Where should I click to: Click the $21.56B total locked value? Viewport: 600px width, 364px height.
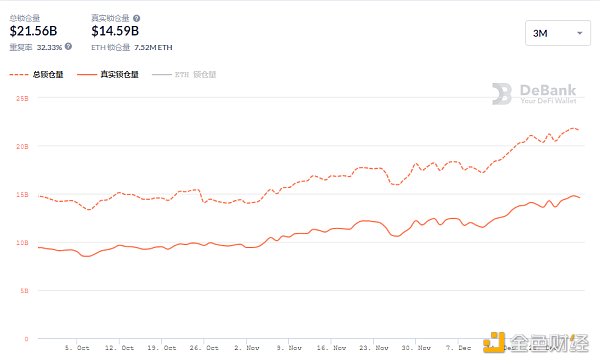(x=33, y=31)
